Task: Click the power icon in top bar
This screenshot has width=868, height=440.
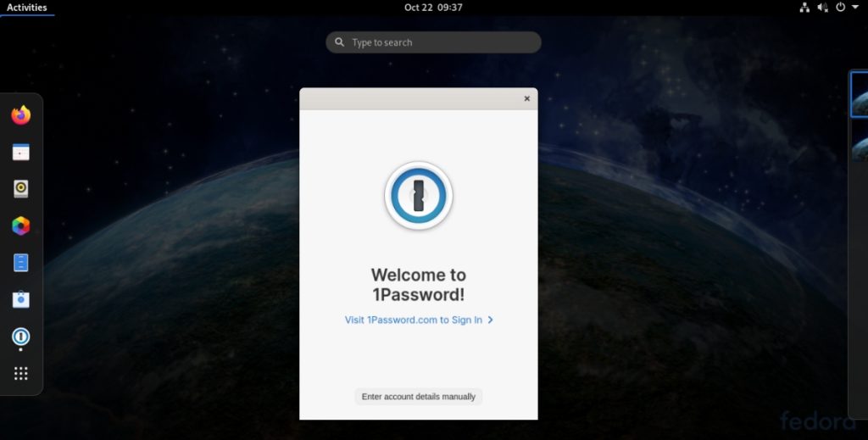Action: tap(840, 7)
